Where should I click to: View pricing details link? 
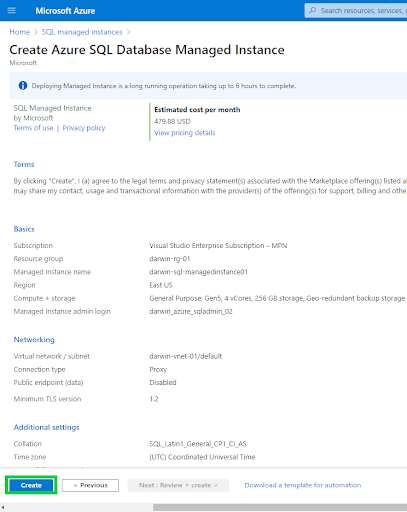185,133
